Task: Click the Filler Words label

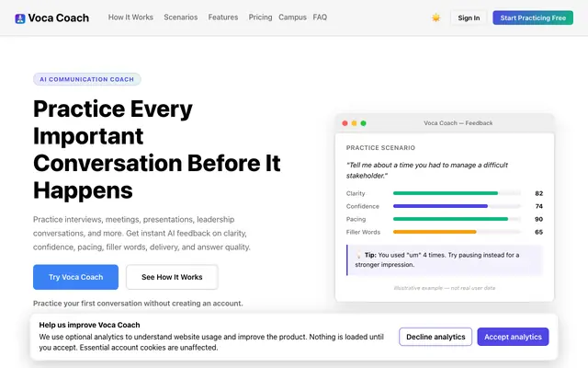Action: 363,232
